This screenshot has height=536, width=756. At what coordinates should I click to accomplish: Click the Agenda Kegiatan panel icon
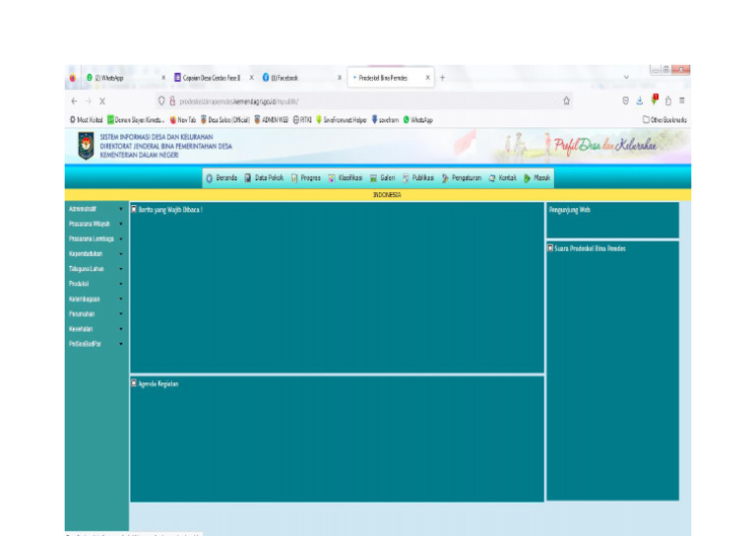[x=134, y=383]
